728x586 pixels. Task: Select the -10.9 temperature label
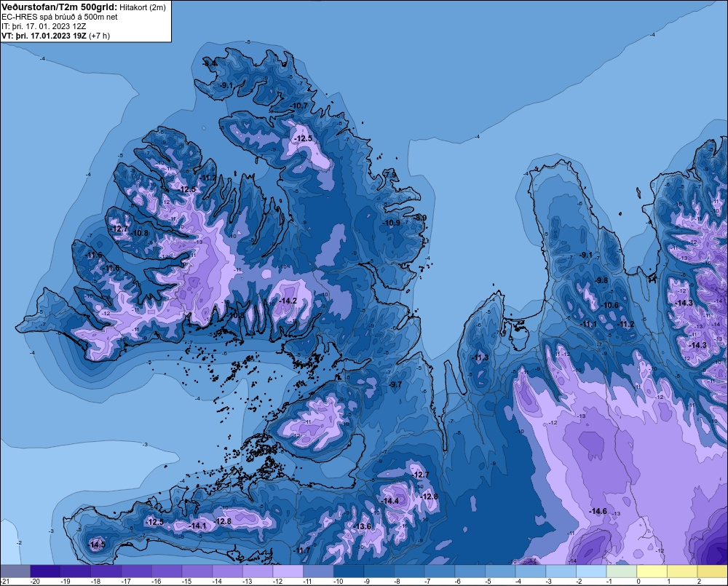pyautogui.click(x=392, y=223)
